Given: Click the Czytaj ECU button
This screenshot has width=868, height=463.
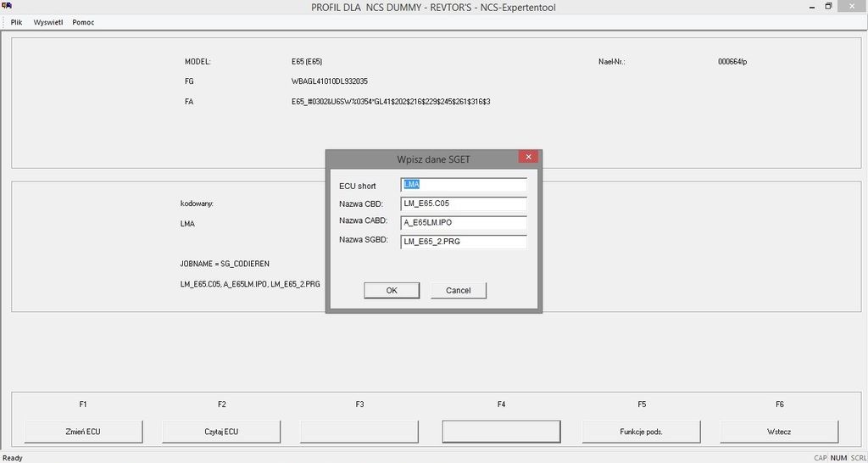Looking at the screenshot, I should [221, 432].
